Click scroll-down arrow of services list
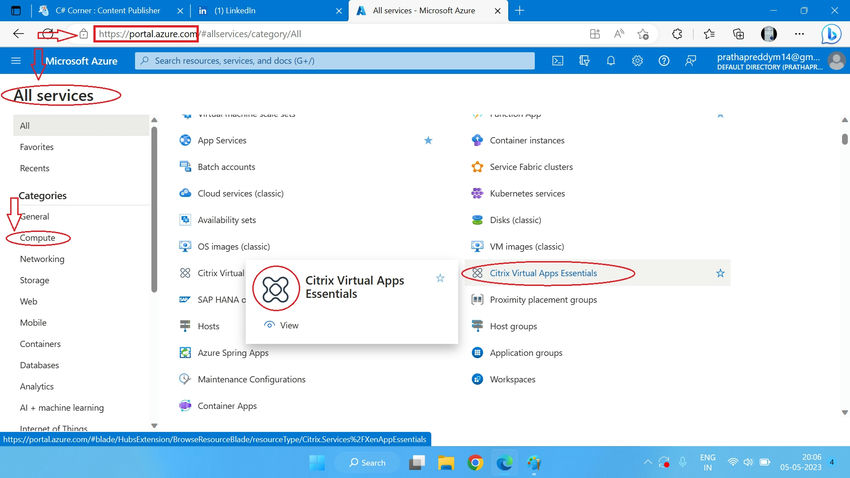 (x=845, y=412)
